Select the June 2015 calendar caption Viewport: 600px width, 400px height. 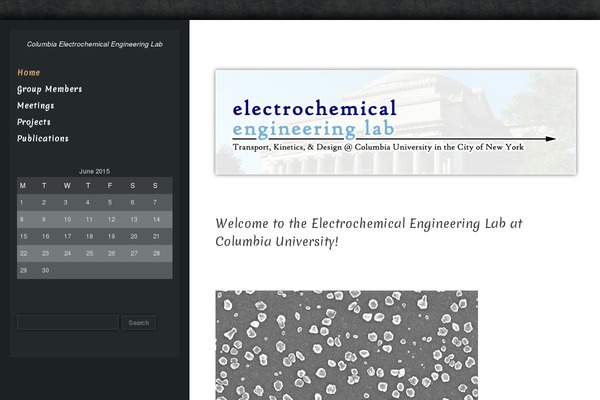click(95, 171)
